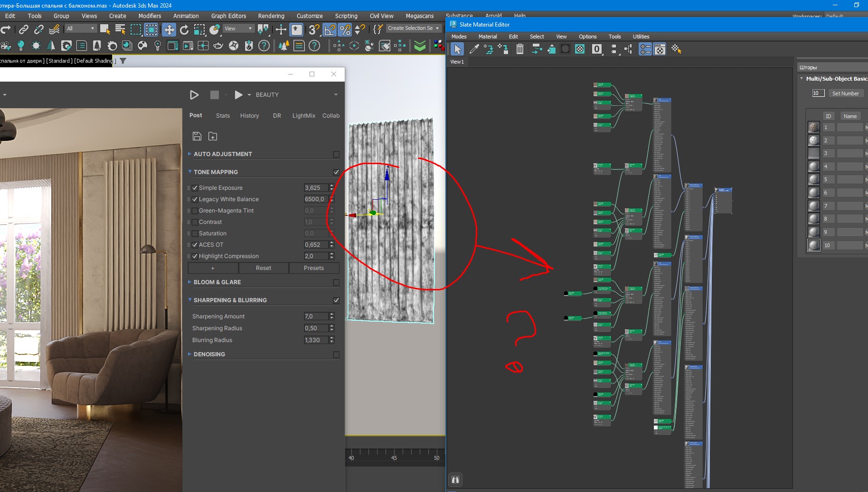Collapse the Multi/Sub-Object Basic rollout
The height and width of the screenshot is (492, 868).
click(x=802, y=79)
